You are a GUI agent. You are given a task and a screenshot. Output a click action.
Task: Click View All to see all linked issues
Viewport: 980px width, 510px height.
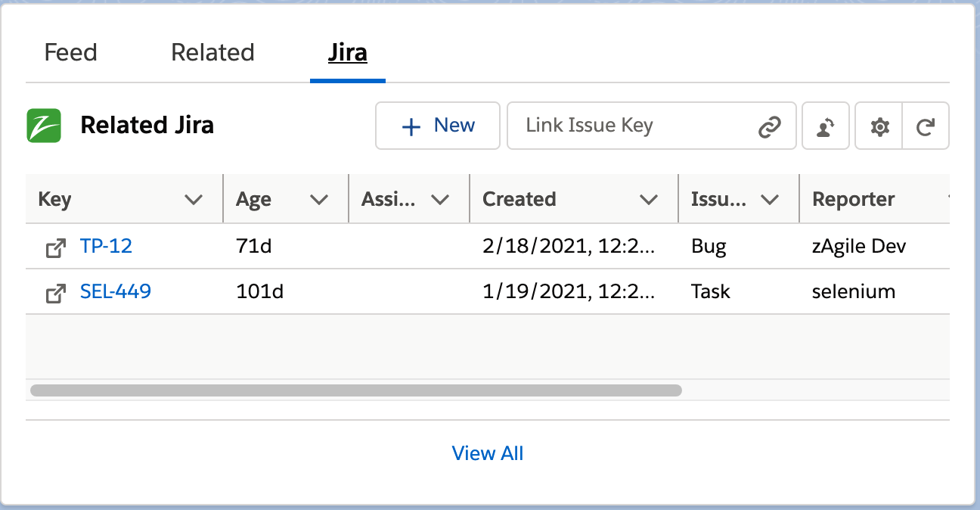tap(488, 452)
